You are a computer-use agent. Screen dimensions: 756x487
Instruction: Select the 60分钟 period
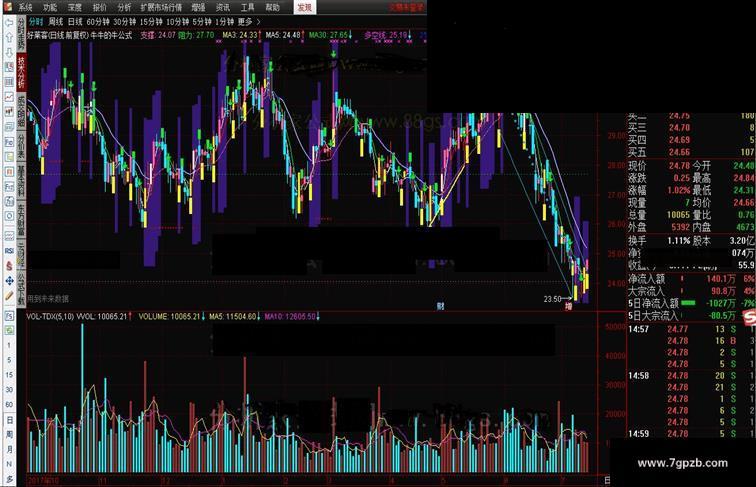[x=98, y=22]
